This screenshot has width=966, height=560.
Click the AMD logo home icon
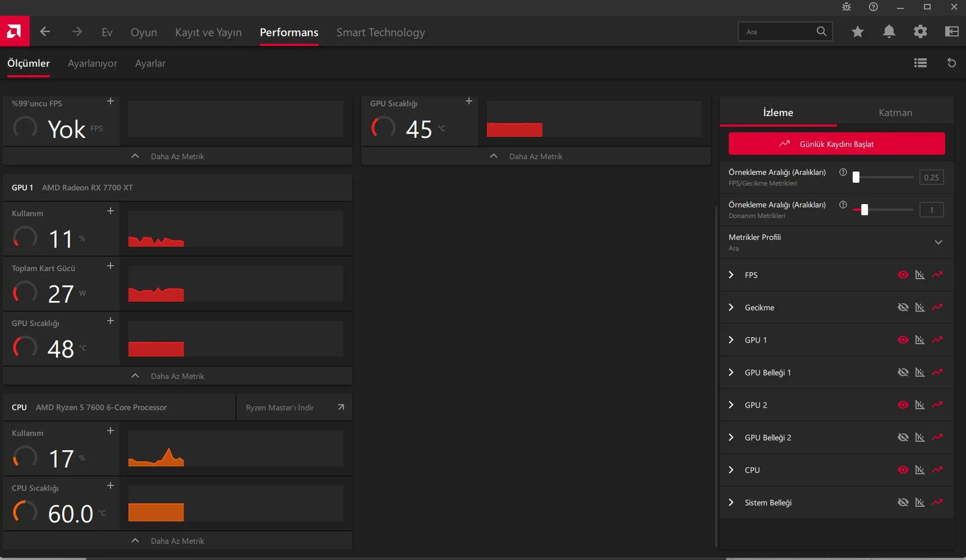click(x=15, y=31)
